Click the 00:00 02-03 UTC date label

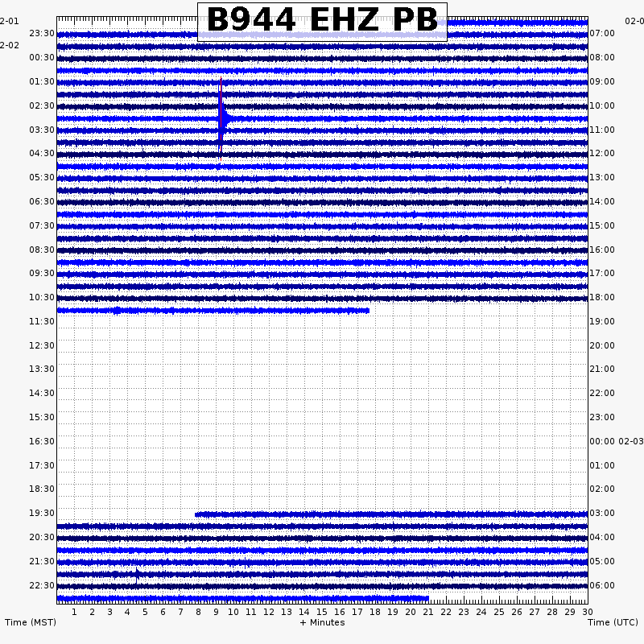[x=617, y=441]
